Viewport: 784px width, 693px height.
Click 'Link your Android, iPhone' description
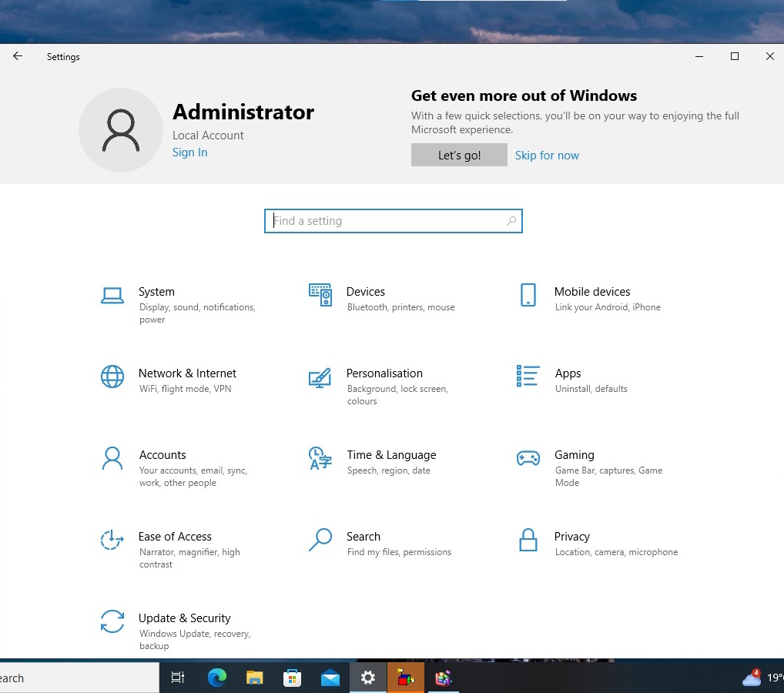(608, 307)
